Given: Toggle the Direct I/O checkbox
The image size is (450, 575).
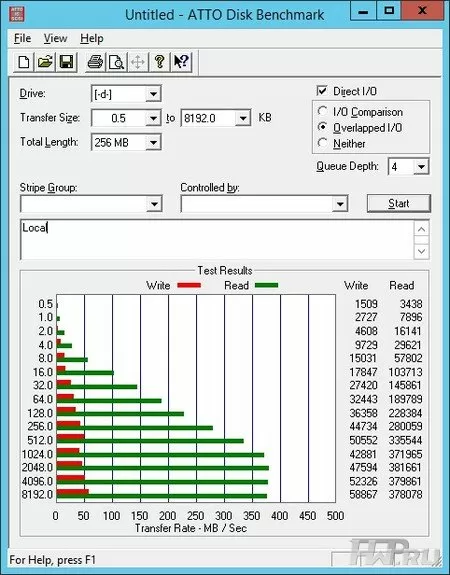Looking at the screenshot, I should tap(322, 91).
